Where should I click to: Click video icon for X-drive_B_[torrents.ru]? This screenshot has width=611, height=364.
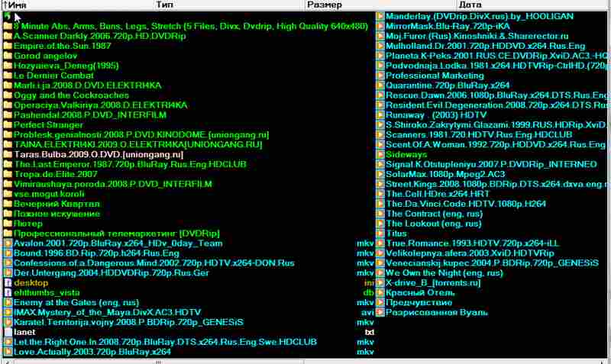click(380, 282)
